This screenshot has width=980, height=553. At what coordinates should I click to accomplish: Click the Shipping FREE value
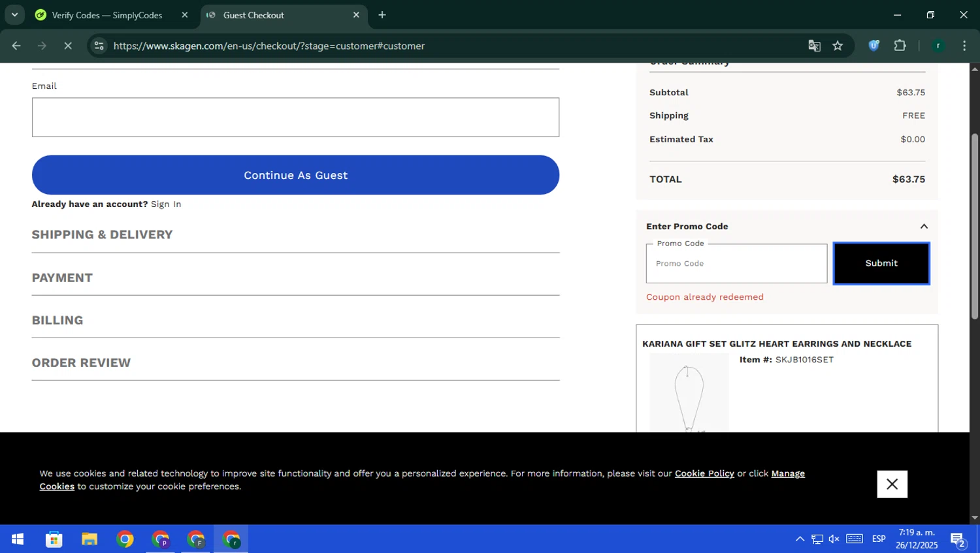point(914,116)
